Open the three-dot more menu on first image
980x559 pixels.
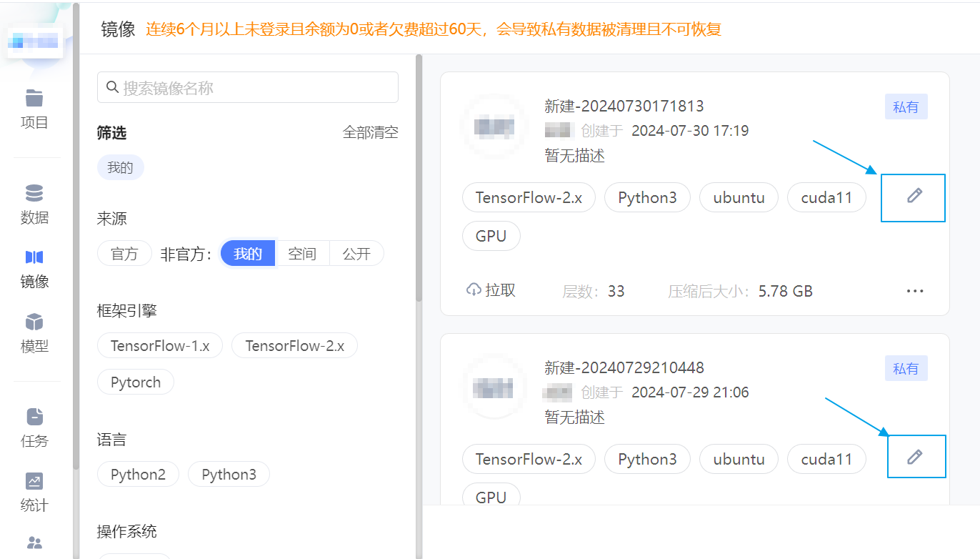915,291
